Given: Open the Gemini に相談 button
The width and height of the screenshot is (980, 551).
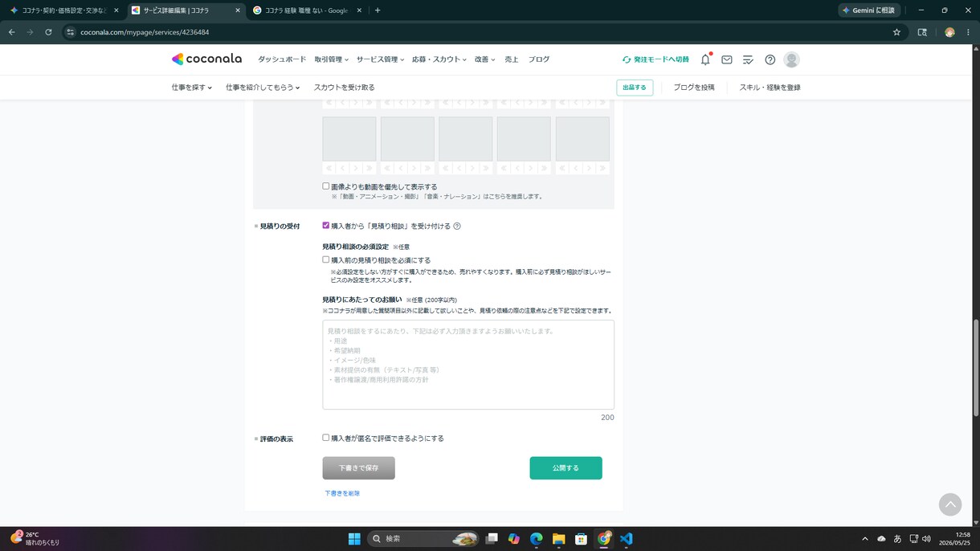Looking at the screenshot, I should tap(868, 10).
